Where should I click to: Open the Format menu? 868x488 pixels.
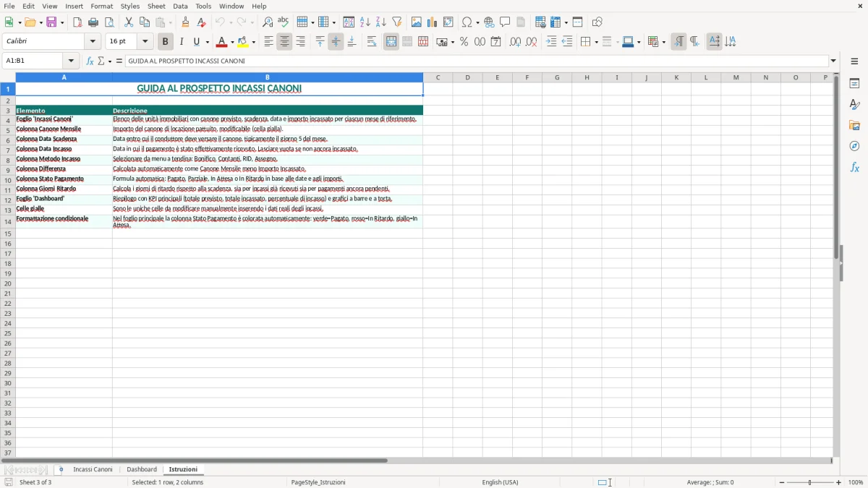point(102,6)
